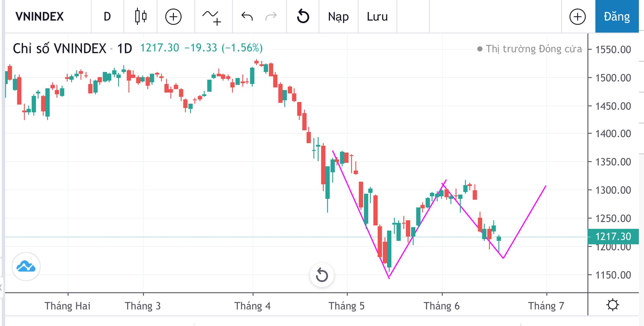Click the VNINDEX symbol search field
The image size is (644, 326).
point(40,16)
